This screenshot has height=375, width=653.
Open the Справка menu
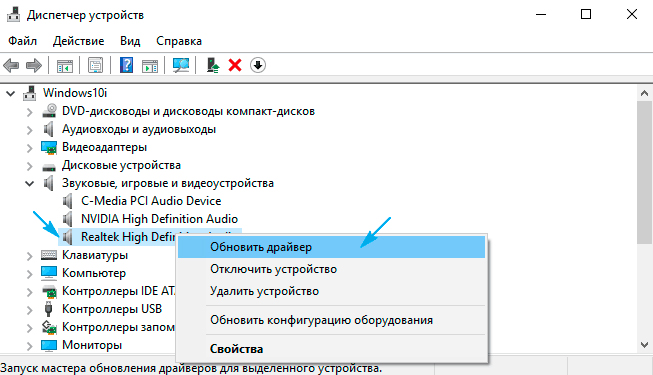point(179,41)
